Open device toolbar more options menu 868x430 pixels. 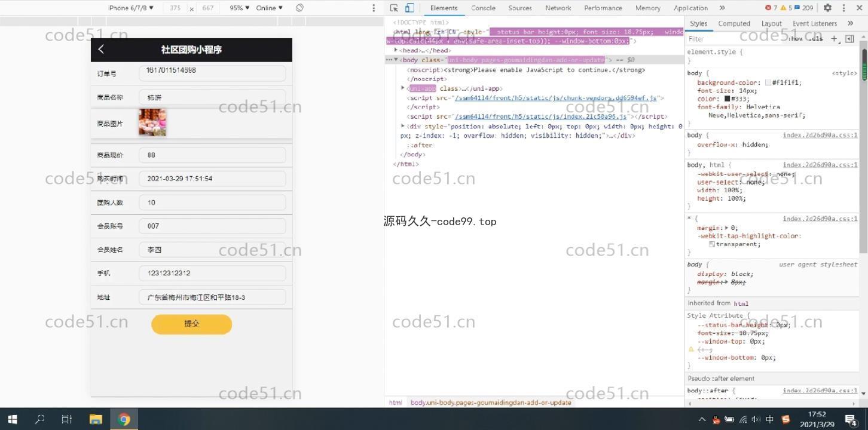coord(374,8)
